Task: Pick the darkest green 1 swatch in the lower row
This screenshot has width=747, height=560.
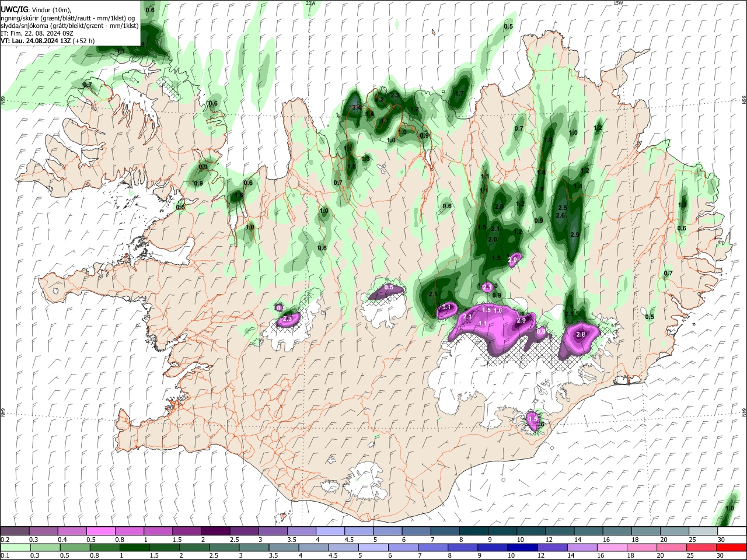Action: (134, 547)
